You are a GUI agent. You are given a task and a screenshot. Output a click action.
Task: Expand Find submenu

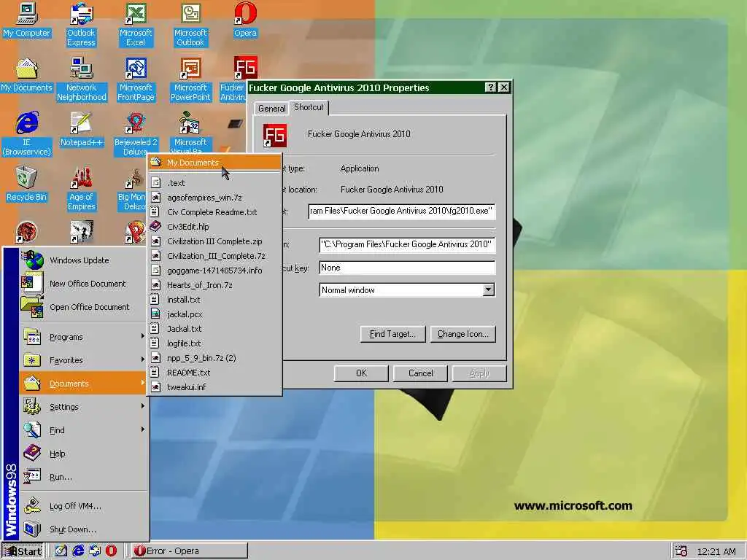click(83, 430)
